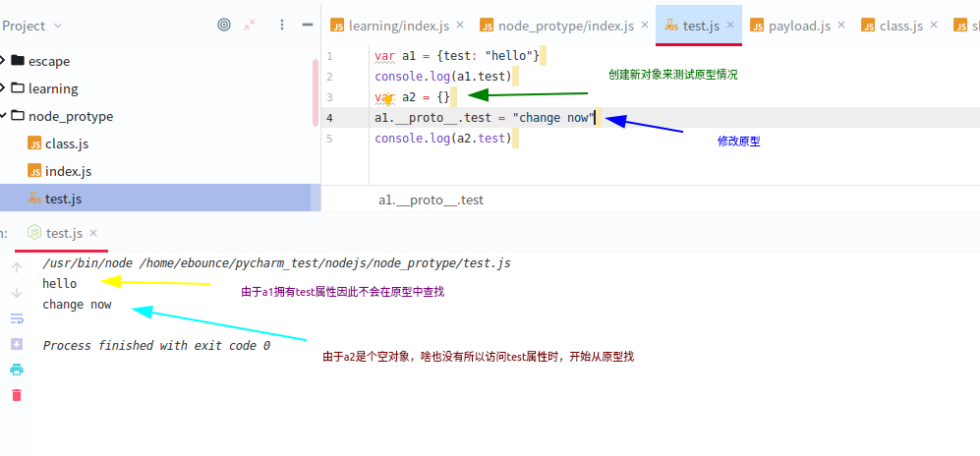This screenshot has height=456, width=980.
Task: Click up arrow in run console
Action: click(16, 267)
